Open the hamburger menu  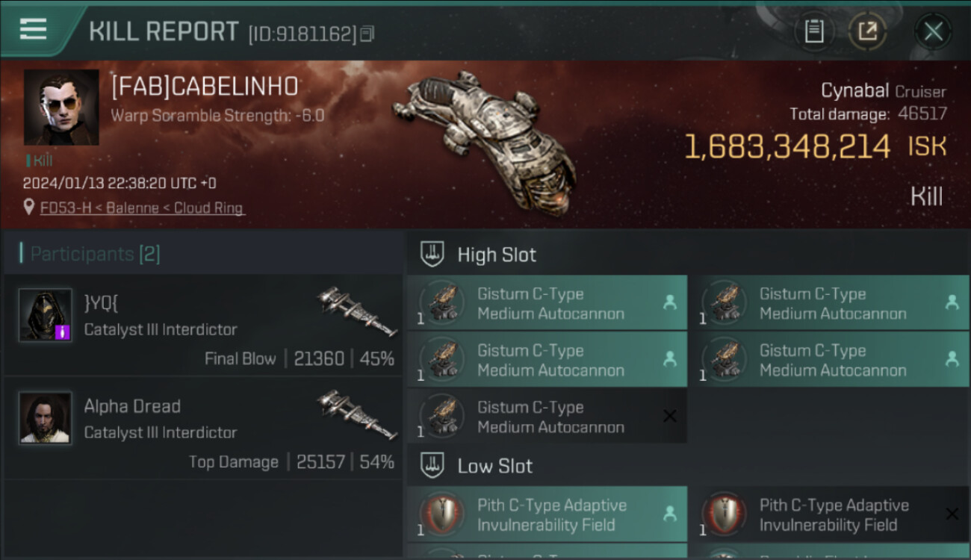(x=33, y=29)
